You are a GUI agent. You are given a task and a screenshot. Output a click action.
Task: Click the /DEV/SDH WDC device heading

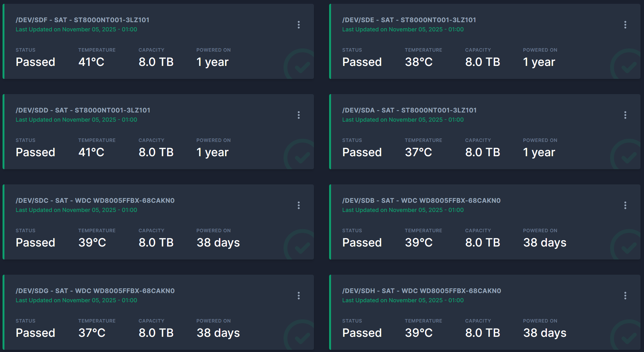click(x=422, y=291)
